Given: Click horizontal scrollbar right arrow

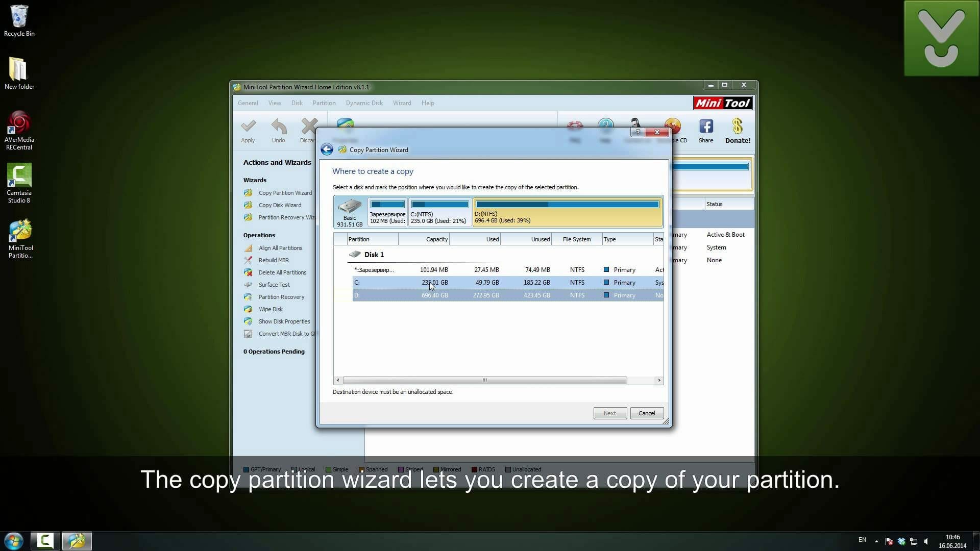Looking at the screenshot, I should [659, 381].
